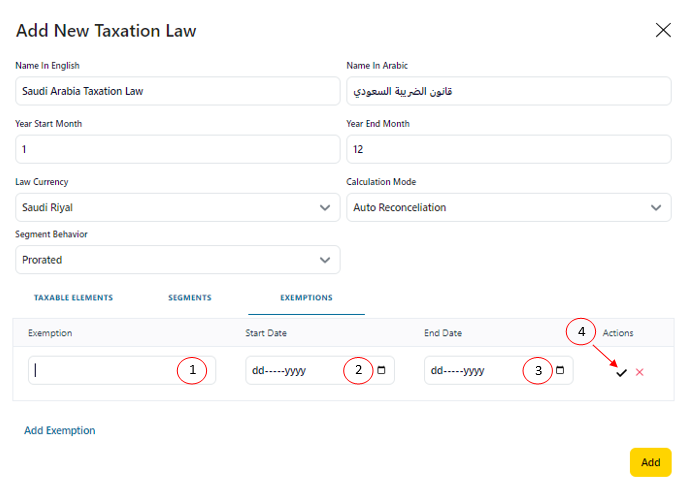
Task: Click the End Date input field
Action: coord(499,370)
